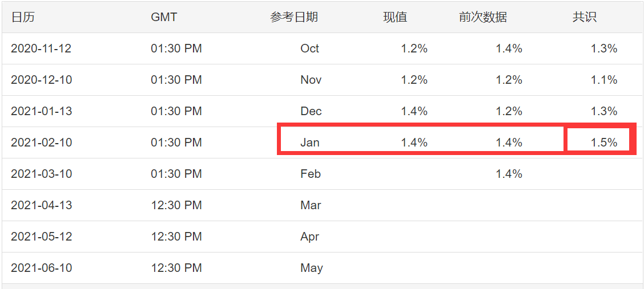The height and width of the screenshot is (289, 644).
Task: Click the 2020-12-10 date cell
Action: (42, 80)
